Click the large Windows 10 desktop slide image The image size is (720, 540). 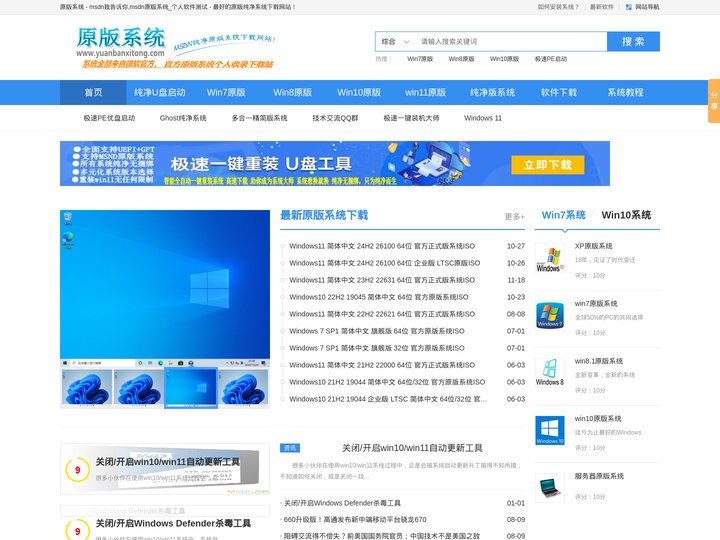pyautogui.click(x=165, y=289)
